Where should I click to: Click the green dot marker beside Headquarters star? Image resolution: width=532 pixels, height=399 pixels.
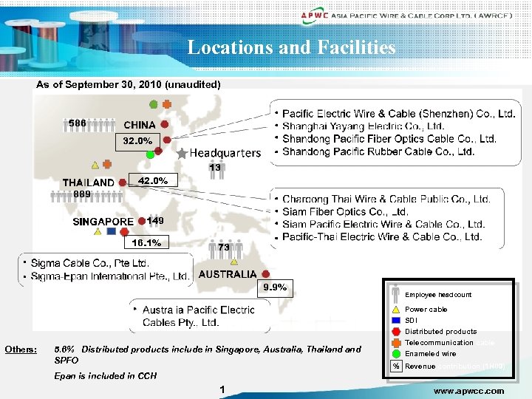coord(150,155)
